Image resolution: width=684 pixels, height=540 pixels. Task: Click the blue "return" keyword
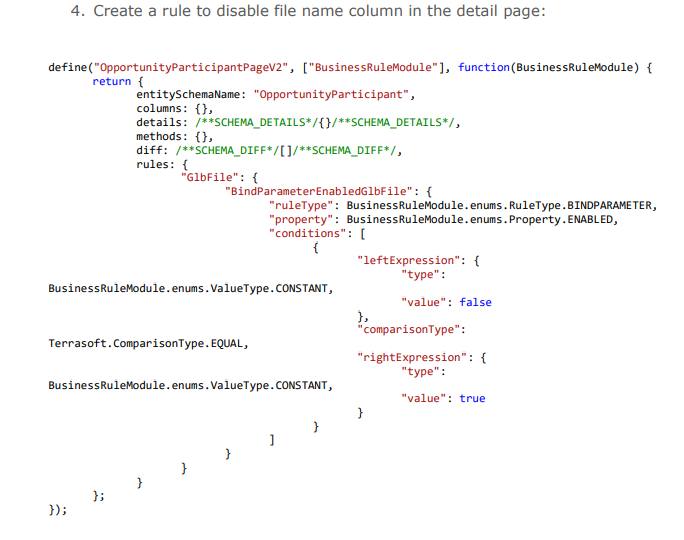(112, 82)
